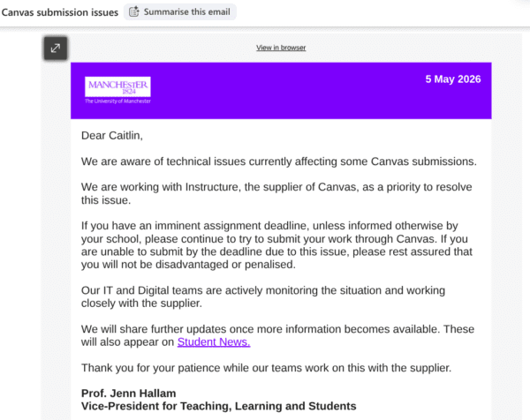Click the Canvas submission issues subject line

point(60,12)
